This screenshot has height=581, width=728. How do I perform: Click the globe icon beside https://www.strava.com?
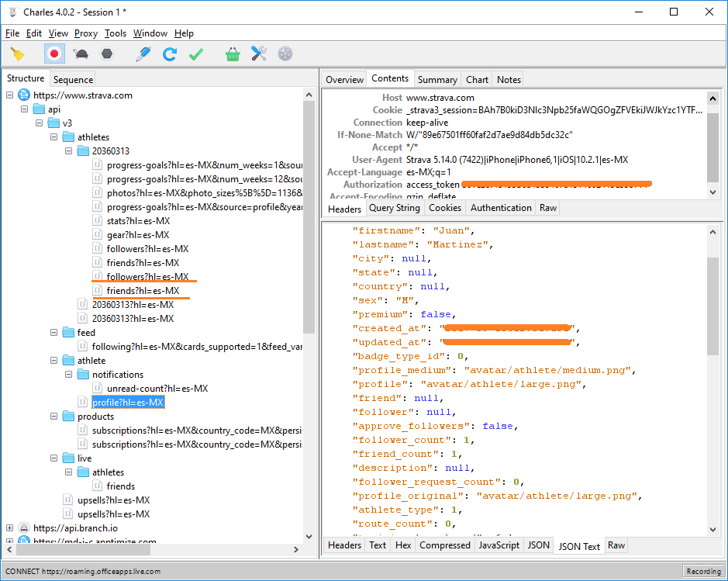point(24,95)
